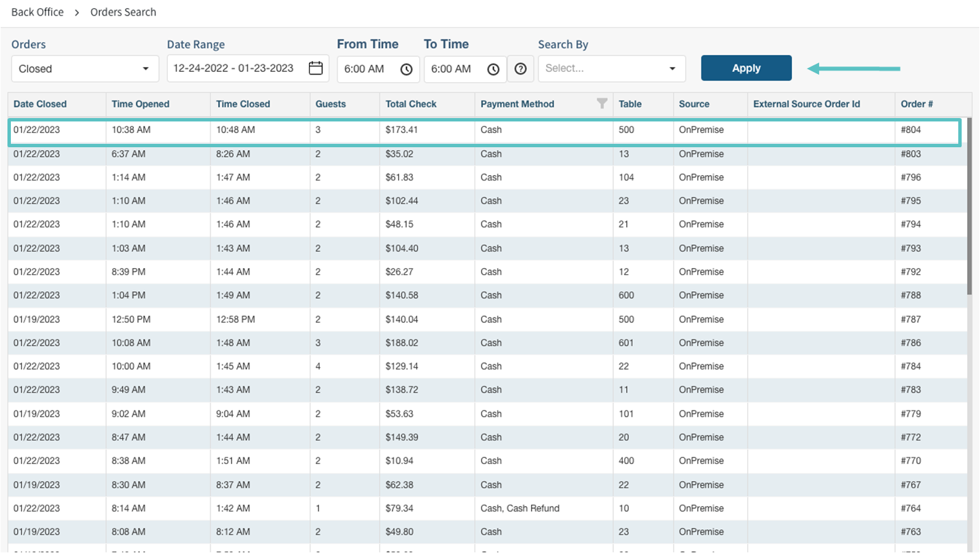The width and height of the screenshot is (980, 553).
Task: Sort by Date Closed column header
Action: 40,104
